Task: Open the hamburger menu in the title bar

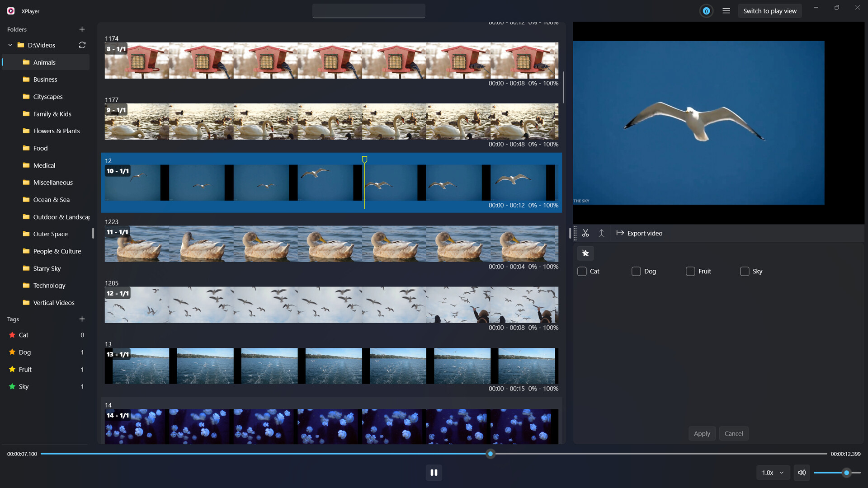Action: click(x=726, y=10)
